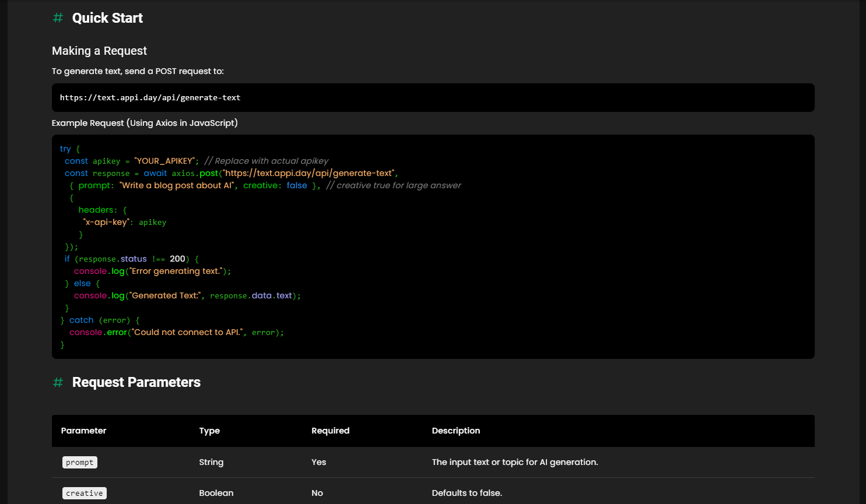
Task: Click the "Error generating text." log line
Action: (152, 271)
